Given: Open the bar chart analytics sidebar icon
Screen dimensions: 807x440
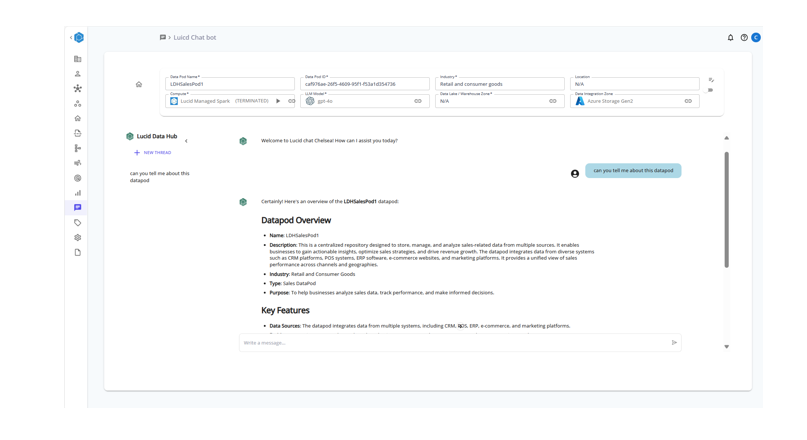Looking at the screenshot, I should (78, 193).
